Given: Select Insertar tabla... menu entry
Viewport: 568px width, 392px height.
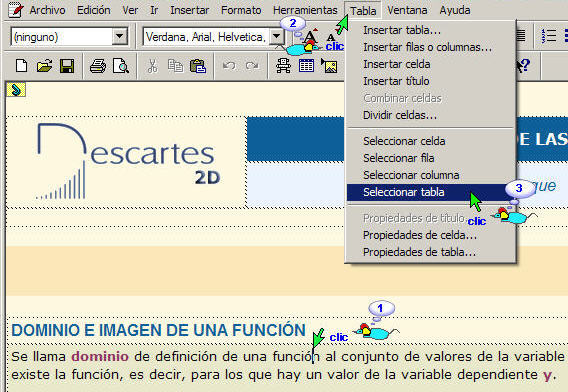Looking at the screenshot, I should 402,30.
